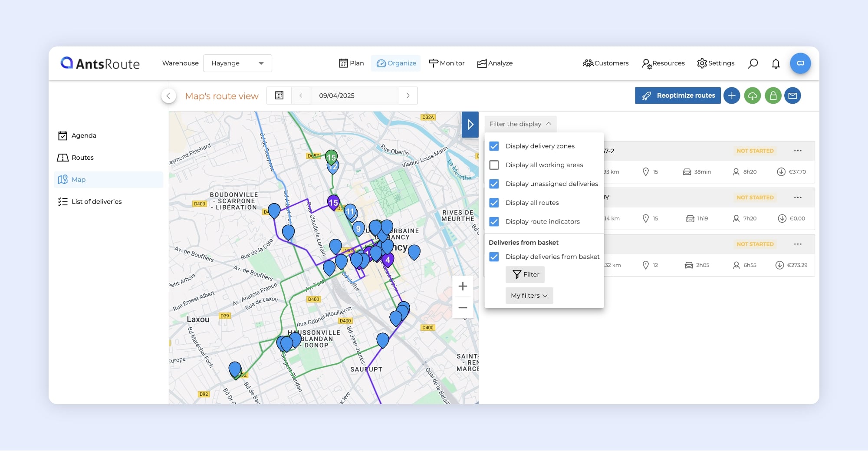Image resolution: width=868 pixels, height=451 pixels.
Task: Open List of deliveries in sidebar
Action: tap(96, 202)
